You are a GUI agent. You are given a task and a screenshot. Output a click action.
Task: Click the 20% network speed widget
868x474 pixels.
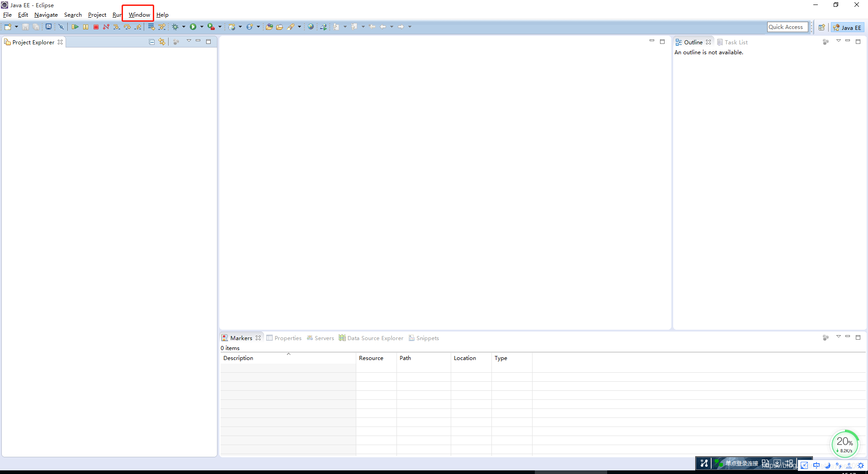[x=844, y=444]
